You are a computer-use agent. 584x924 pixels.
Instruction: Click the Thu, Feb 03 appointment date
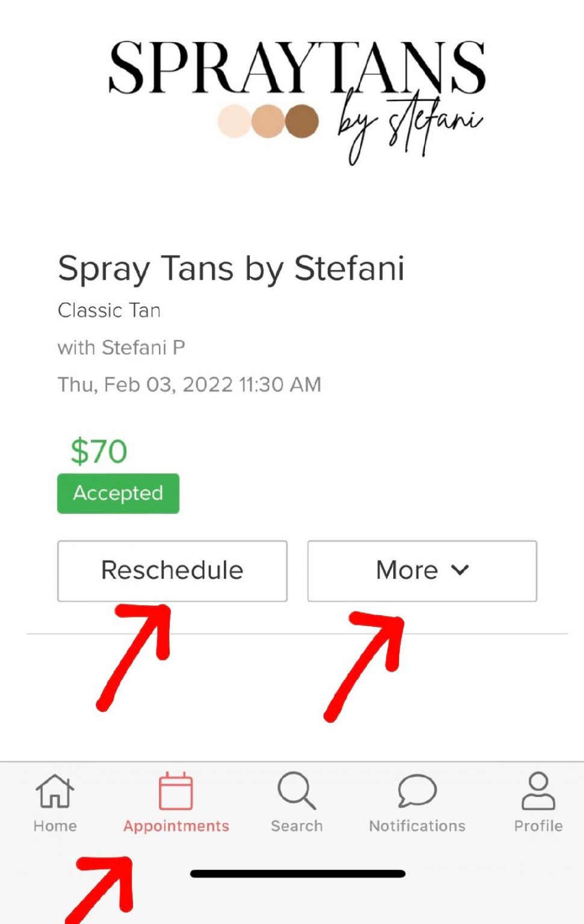[x=189, y=384]
